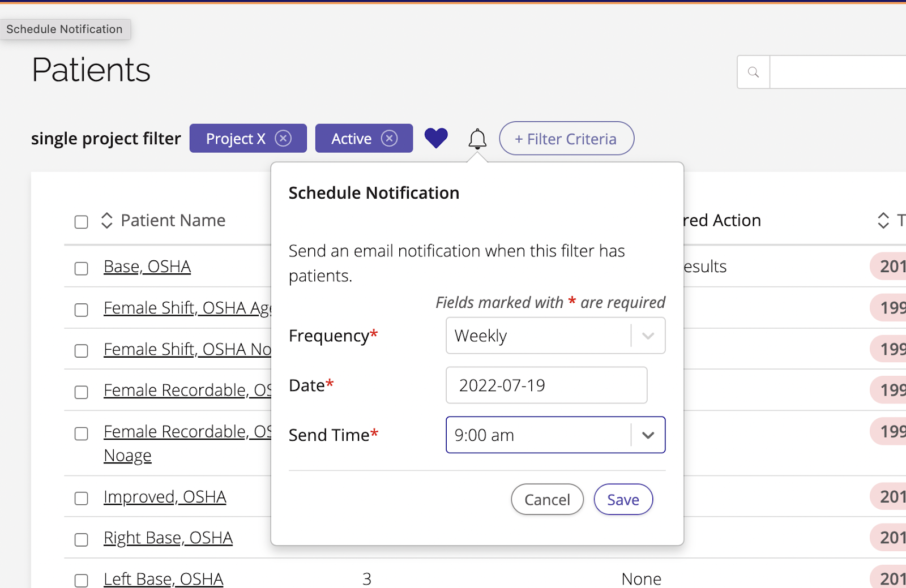Screen dimensions: 906x588
Task: Click the Patient Name column header
Action: tap(173, 220)
